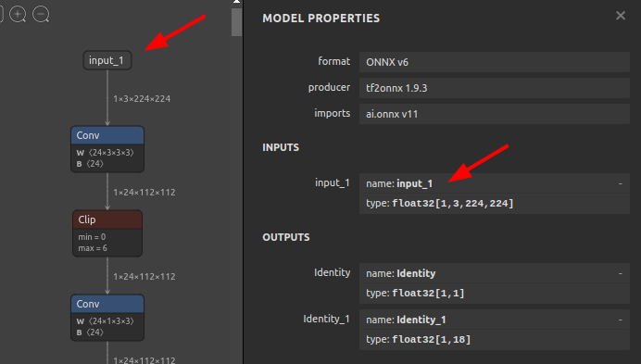
Task: Click the name: input_1 row
Action: [x=495, y=183]
